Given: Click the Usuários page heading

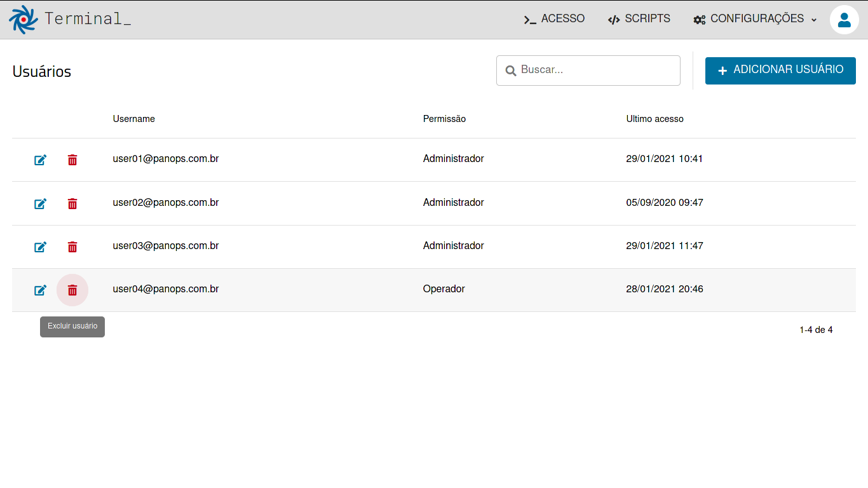Looking at the screenshot, I should point(42,72).
